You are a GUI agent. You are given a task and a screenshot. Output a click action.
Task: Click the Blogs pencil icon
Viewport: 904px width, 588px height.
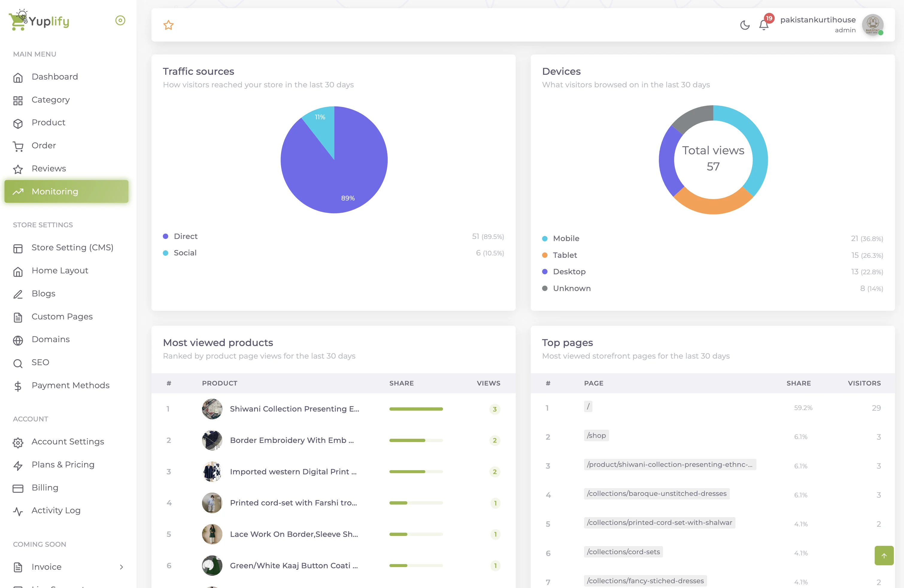[x=18, y=294]
